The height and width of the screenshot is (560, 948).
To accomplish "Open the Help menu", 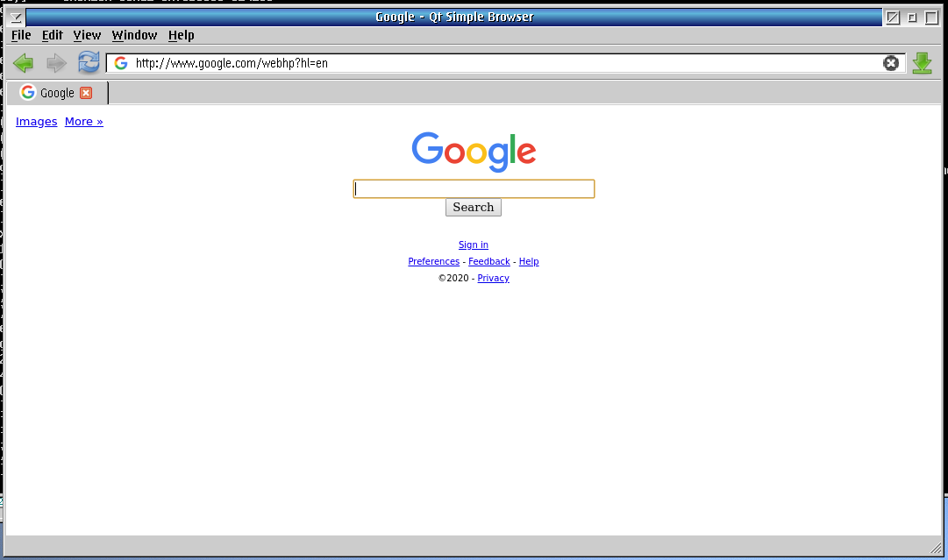I will pyautogui.click(x=181, y=35).
